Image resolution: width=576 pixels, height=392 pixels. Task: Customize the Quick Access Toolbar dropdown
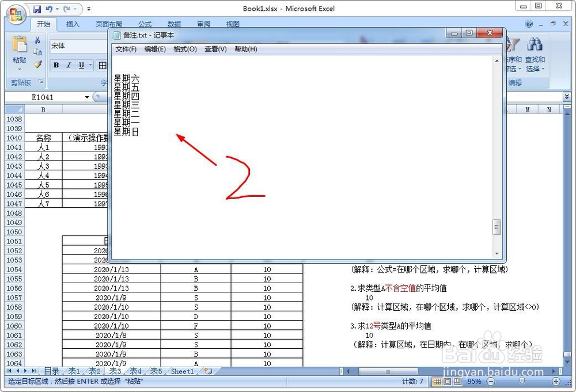tap(89, 9)
